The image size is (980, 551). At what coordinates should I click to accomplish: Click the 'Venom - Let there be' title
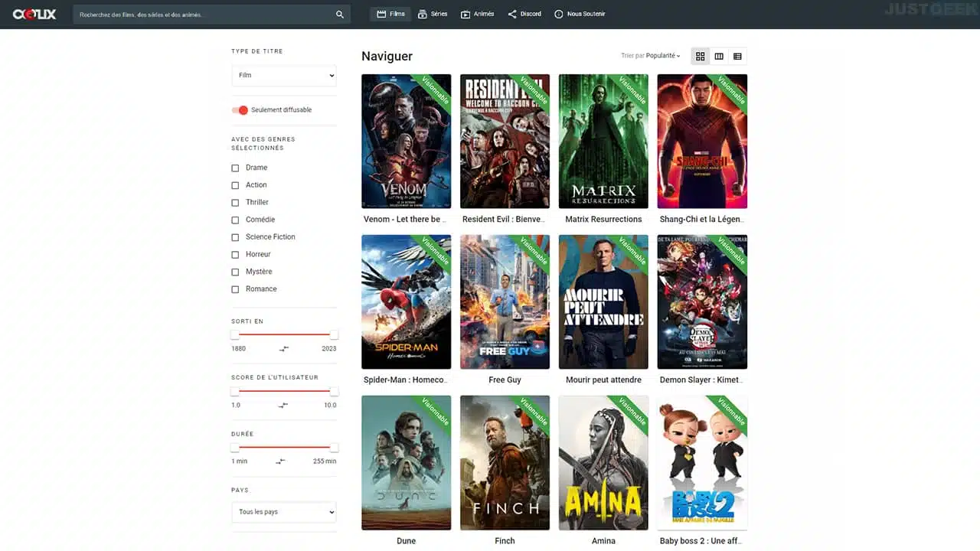pos(407,220)
